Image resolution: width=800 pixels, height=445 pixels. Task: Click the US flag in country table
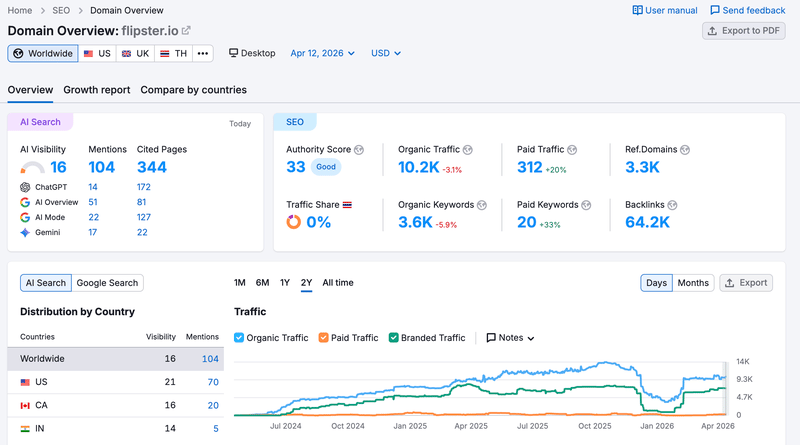(25, 382)
